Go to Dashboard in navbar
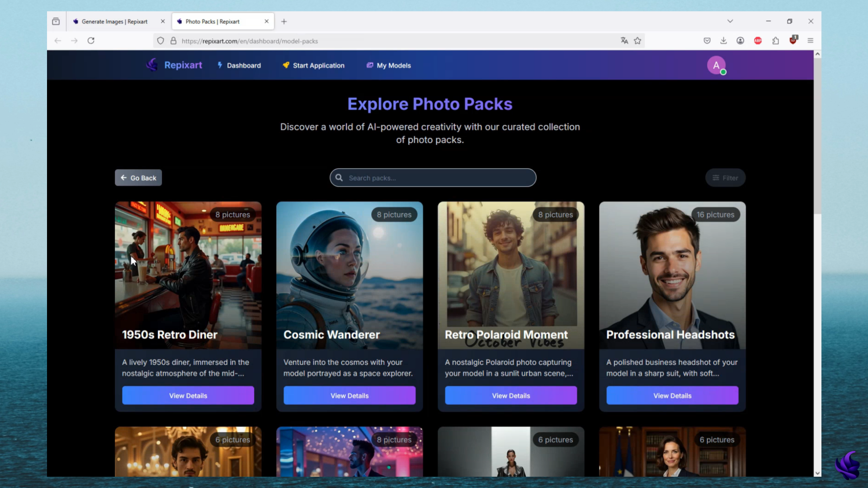The image size is (868, 488). coord(239,66)
